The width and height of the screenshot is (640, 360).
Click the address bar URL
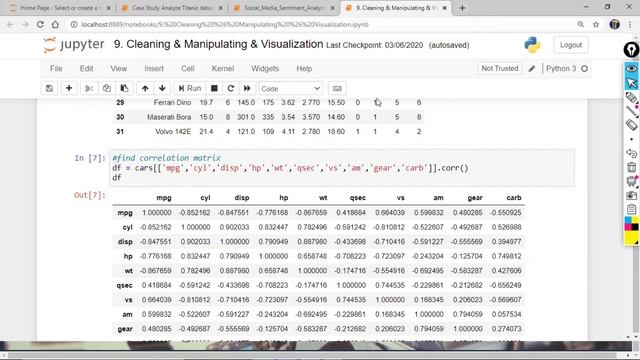225,24
